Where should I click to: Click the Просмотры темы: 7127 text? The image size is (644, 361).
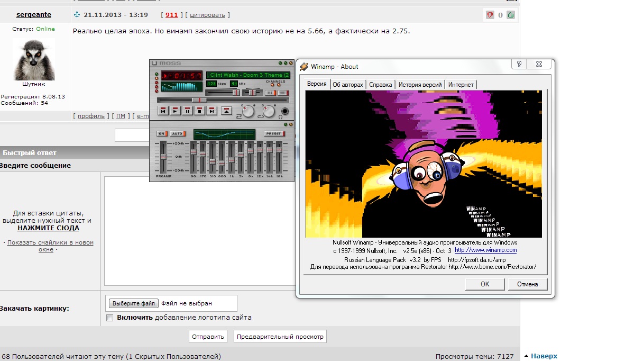coord(474,357)
